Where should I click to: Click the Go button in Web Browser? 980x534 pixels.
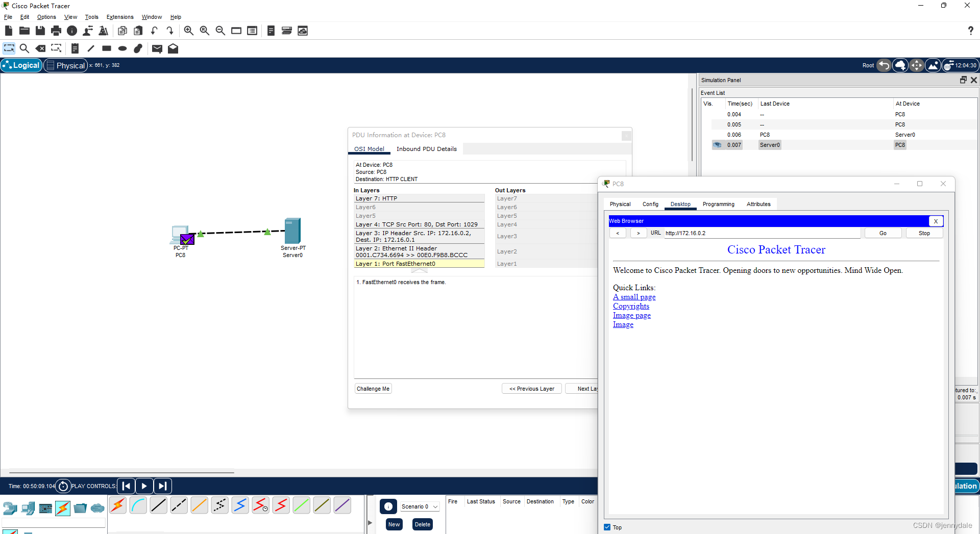click(x=883, y=233)
